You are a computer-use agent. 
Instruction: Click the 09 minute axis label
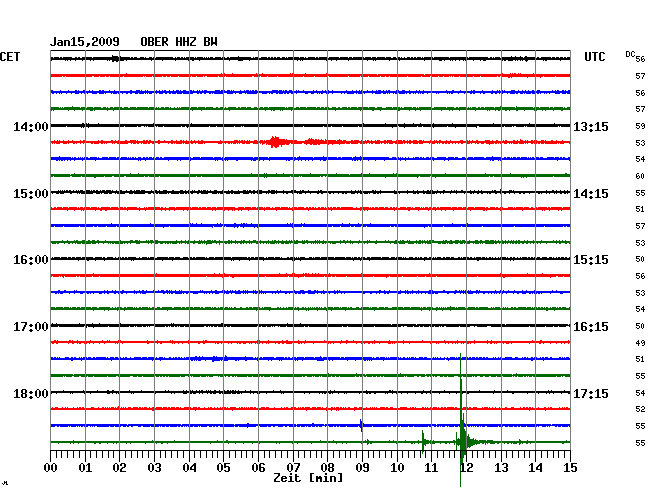(362, 467)
